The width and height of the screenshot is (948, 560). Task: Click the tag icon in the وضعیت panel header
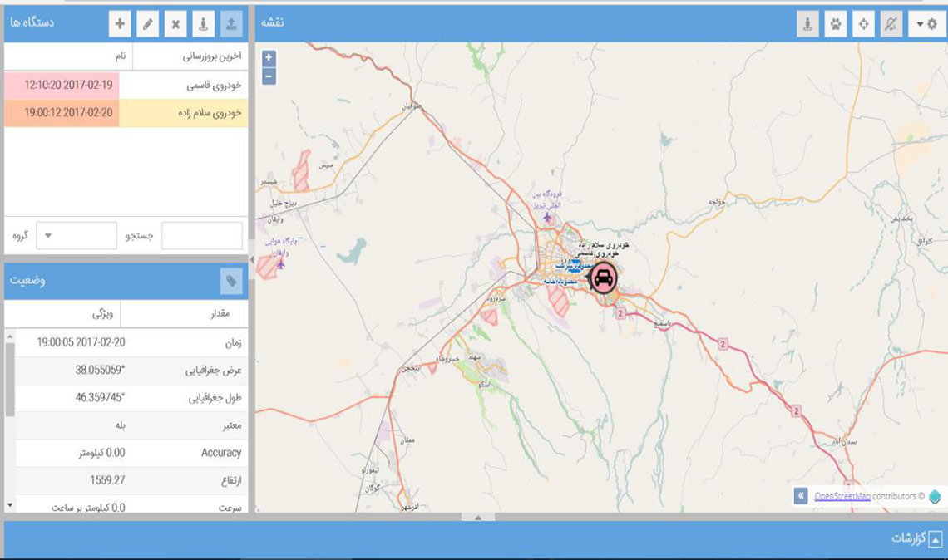(x=231, y=281)
